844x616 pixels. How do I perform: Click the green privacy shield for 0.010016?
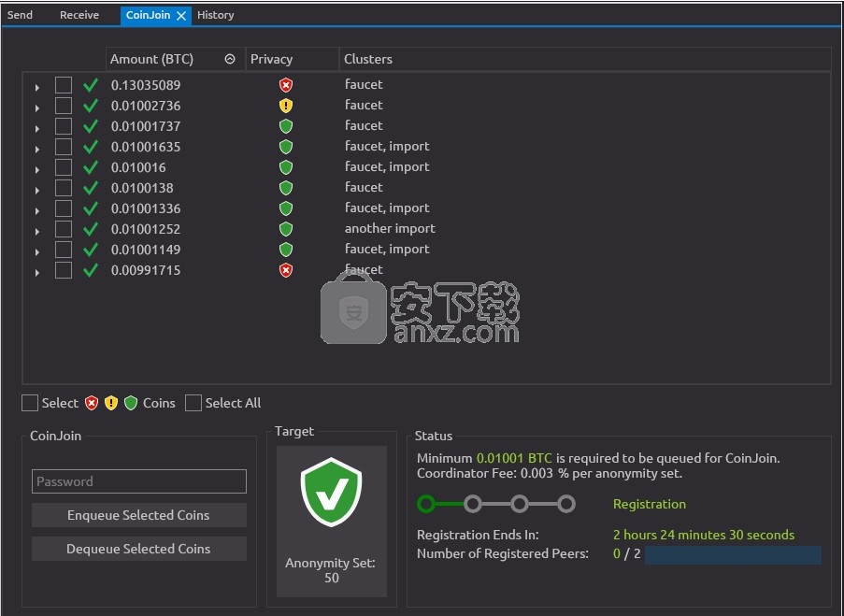[x=286, y=167]
